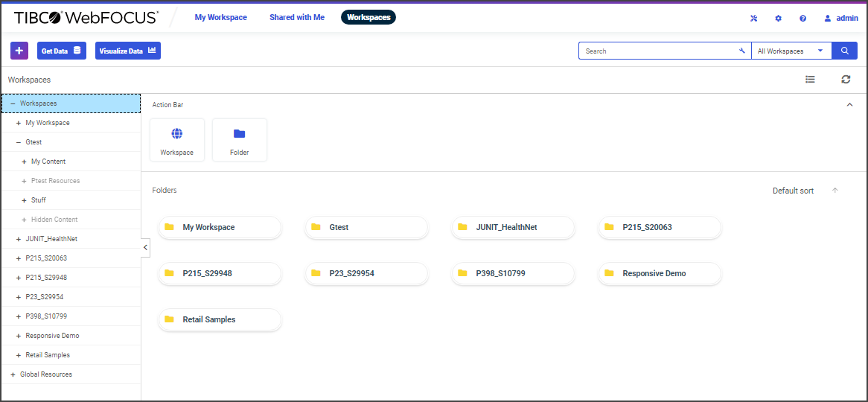This screenshot has height=402, width=868.
Task: Open the P23_S29954 folder card
Action: point(366,273)
